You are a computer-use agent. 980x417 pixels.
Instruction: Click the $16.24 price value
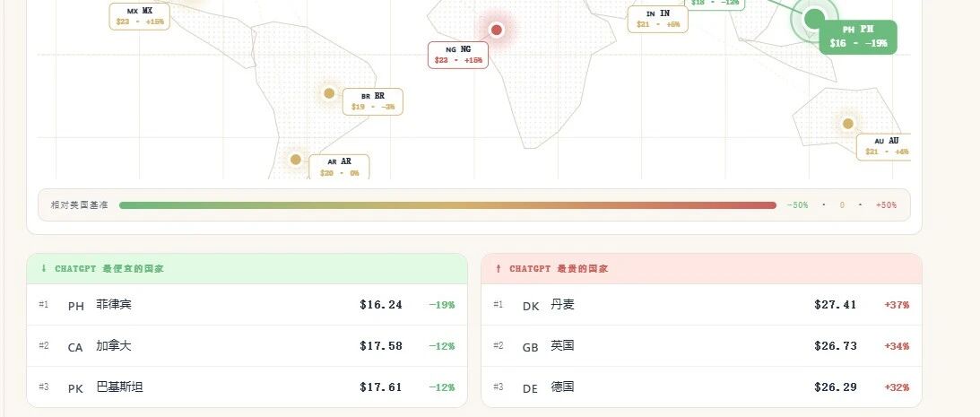(x=381, y=305)
